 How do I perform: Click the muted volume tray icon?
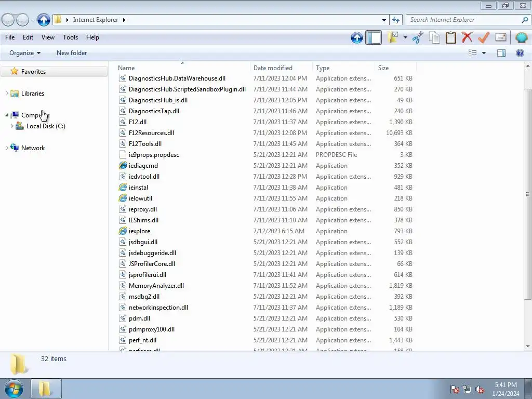point(480,389)
